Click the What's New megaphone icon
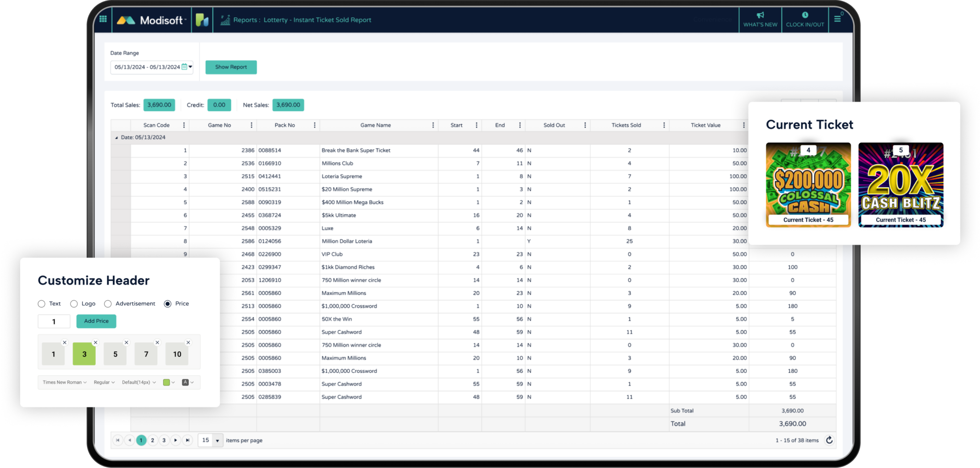The width and height of the screenshot is (980, 468). pos(760,15)
